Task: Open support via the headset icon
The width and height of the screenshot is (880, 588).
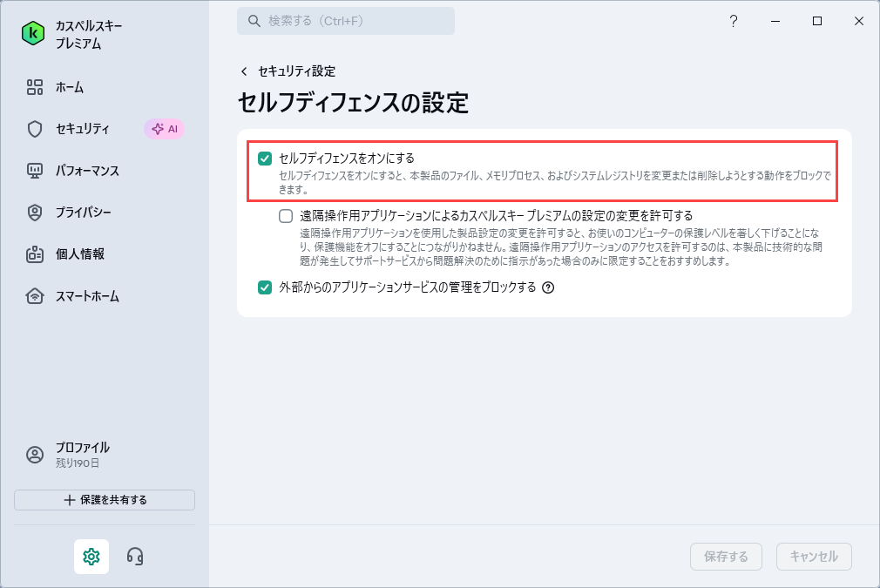Action: tap(135, 557)
